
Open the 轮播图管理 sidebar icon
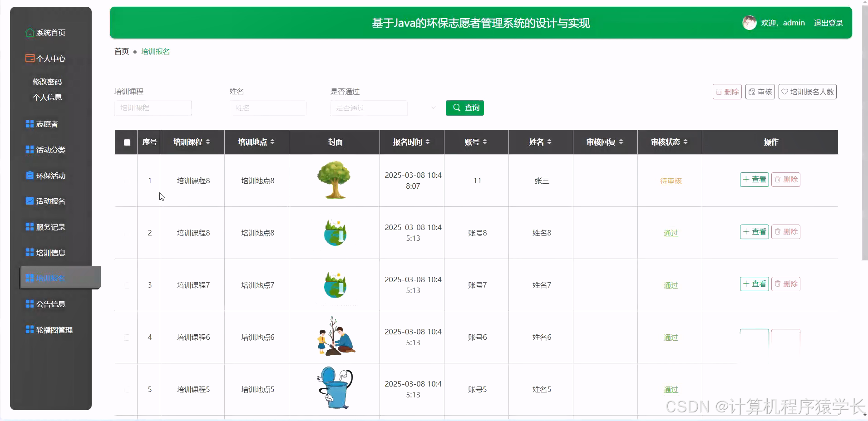point(29,329)
